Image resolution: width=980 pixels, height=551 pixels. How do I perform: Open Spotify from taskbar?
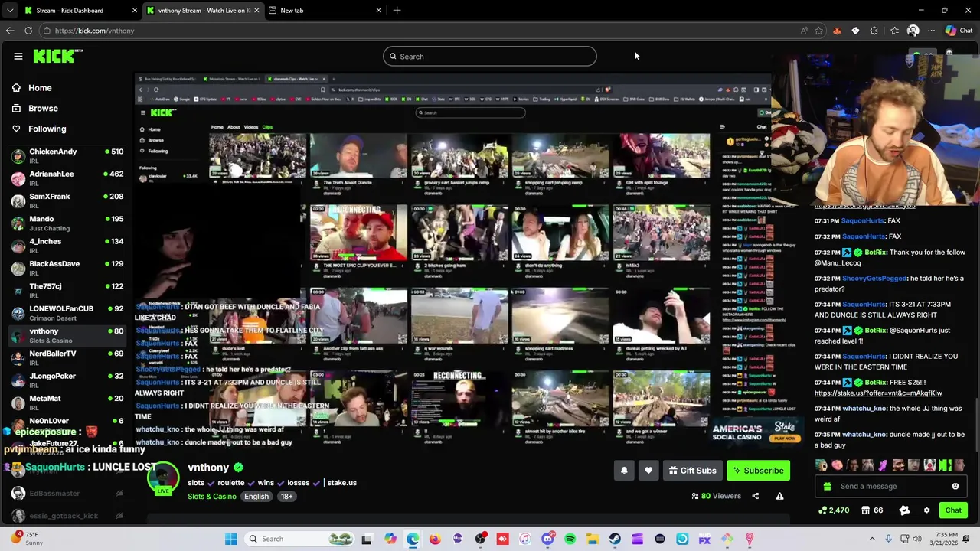coord(570,539)
